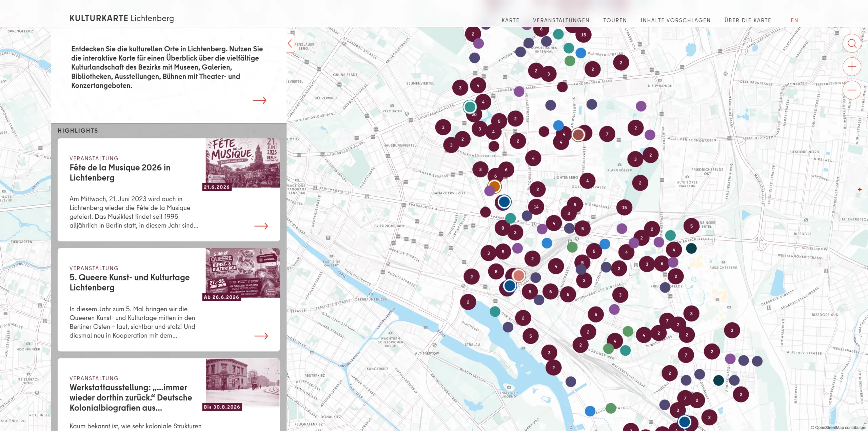Open the map search magnifier
868x431 pixels.
852,43
